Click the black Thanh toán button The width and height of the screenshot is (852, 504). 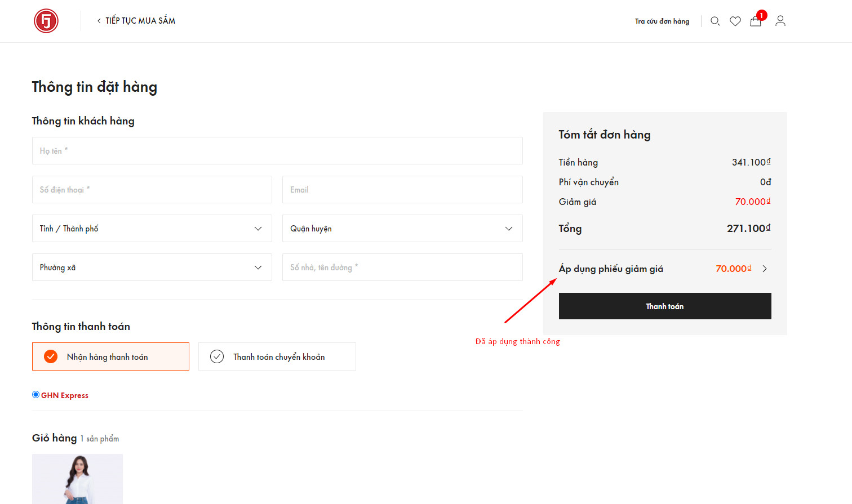pyautogui.click(x=665, y=306)
